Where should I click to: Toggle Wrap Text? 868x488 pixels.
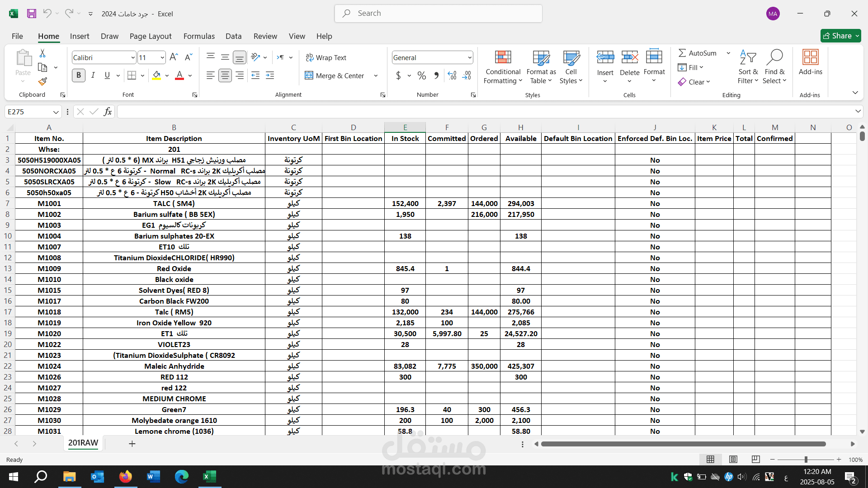point(325,57)
